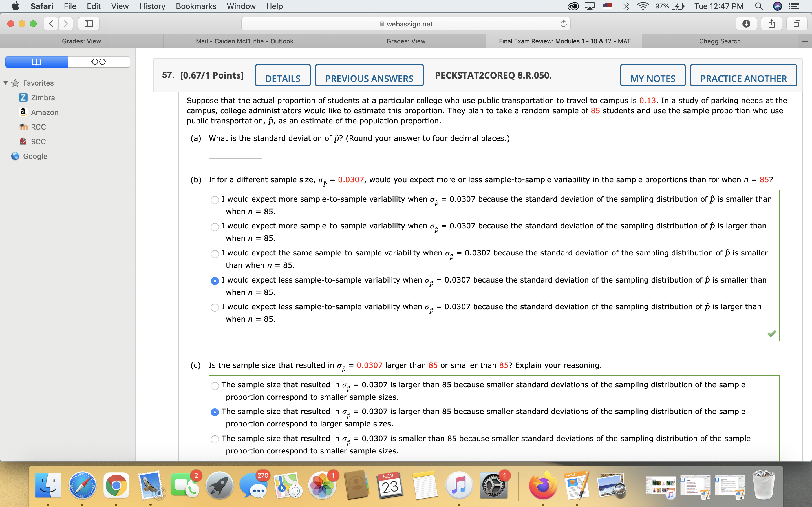The image size is (812, 507).
Task: Select the 'same sample-to-sample variability' option
Action: click(215, 254)
